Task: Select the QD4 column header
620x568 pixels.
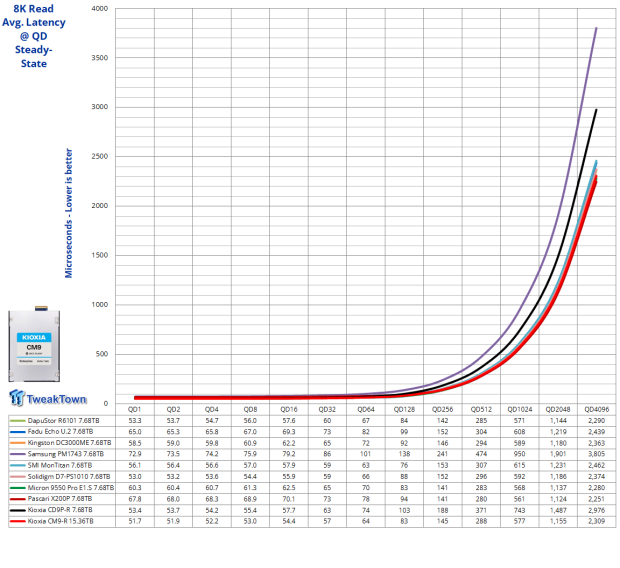Action: 212,409
